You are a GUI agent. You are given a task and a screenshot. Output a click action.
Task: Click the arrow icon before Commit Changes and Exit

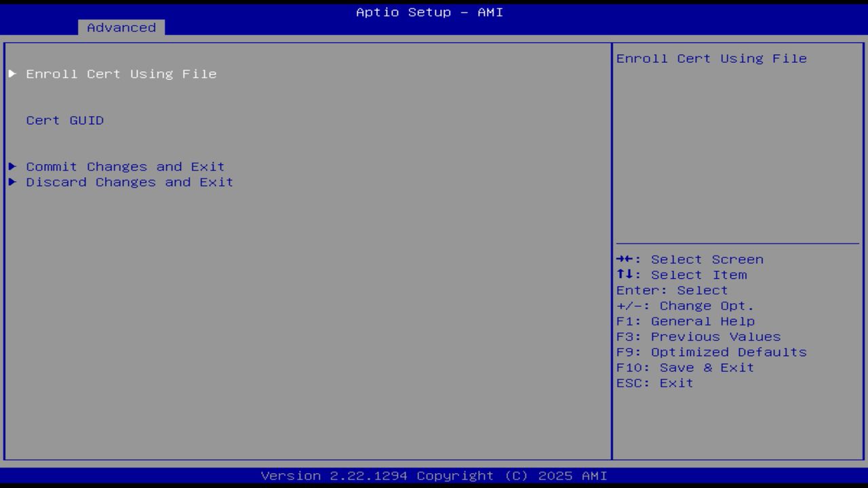(x=12, y=166)
